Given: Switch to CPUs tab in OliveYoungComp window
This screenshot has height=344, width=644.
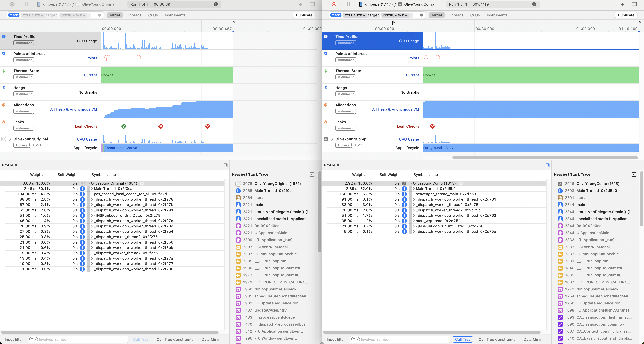Looking at the screenshot, I should [475, 15].
